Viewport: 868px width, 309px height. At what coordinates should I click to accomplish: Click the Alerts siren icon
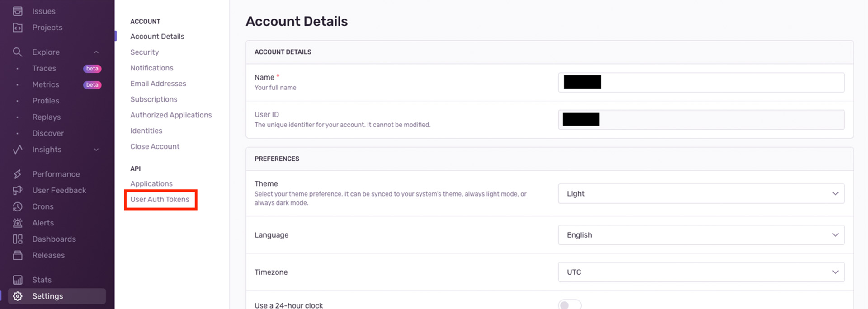[x=18, y=223]
